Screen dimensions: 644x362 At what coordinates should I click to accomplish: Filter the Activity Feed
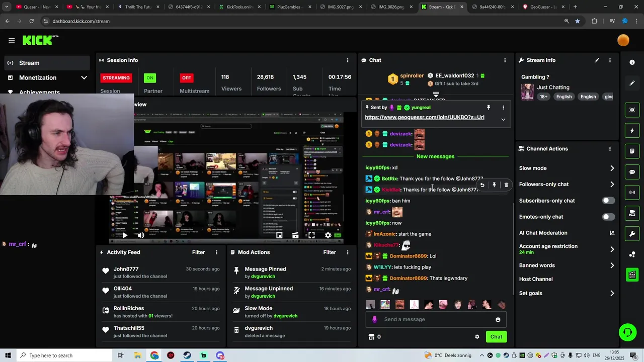click(x=198, y=252)
